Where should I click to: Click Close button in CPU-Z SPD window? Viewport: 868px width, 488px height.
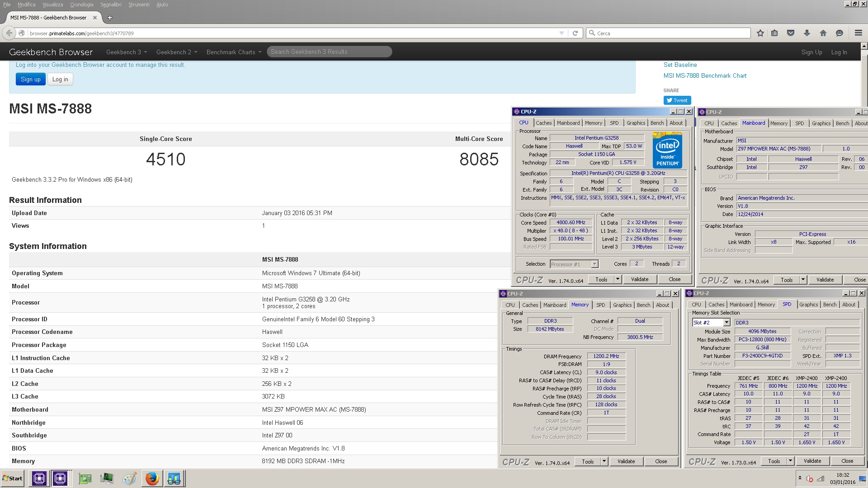(847, 461)
